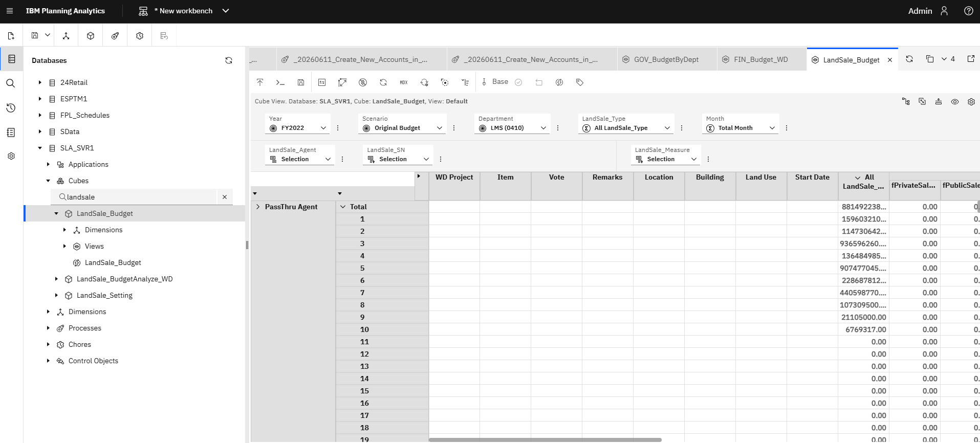Open the main hamburger menu
980x443 pixels.
click(x=9, y=11)
